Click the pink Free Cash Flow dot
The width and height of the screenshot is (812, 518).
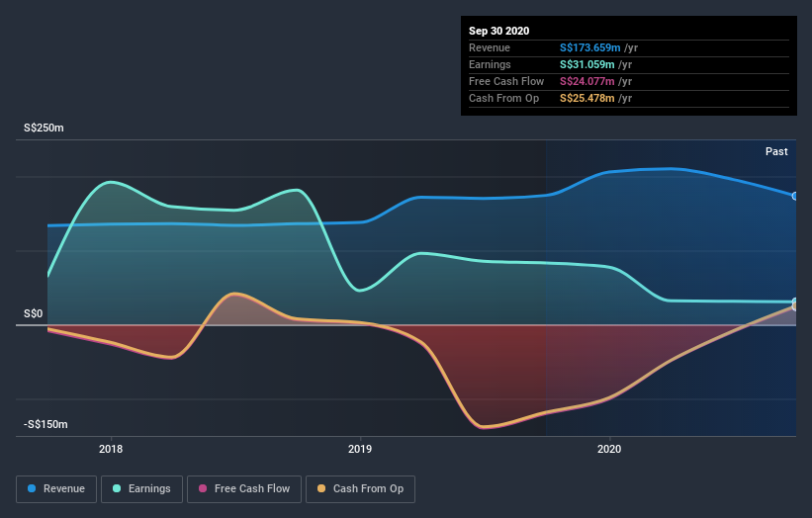point(203,488)
